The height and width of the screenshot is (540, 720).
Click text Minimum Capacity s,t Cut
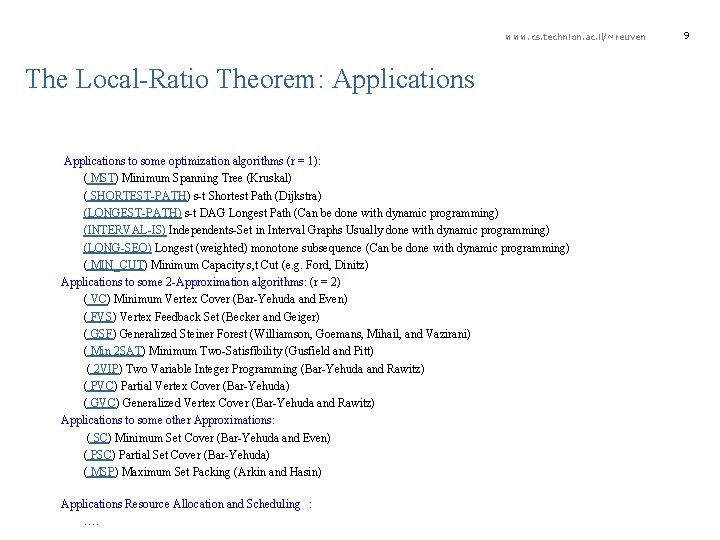[x=214, y=265]
